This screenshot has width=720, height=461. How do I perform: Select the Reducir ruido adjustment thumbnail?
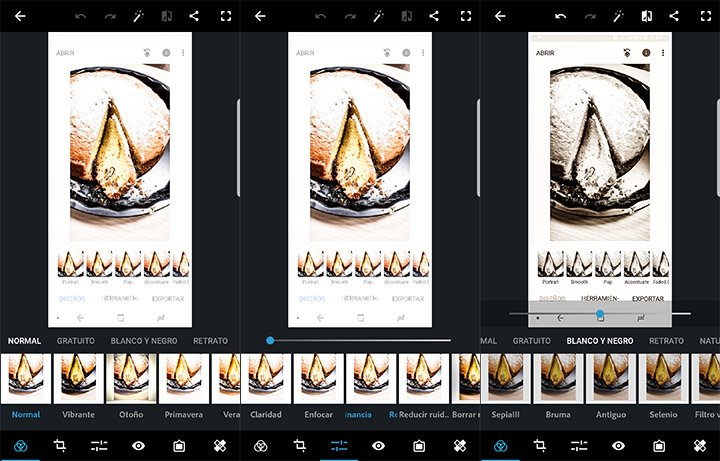(x=424, y=378)
